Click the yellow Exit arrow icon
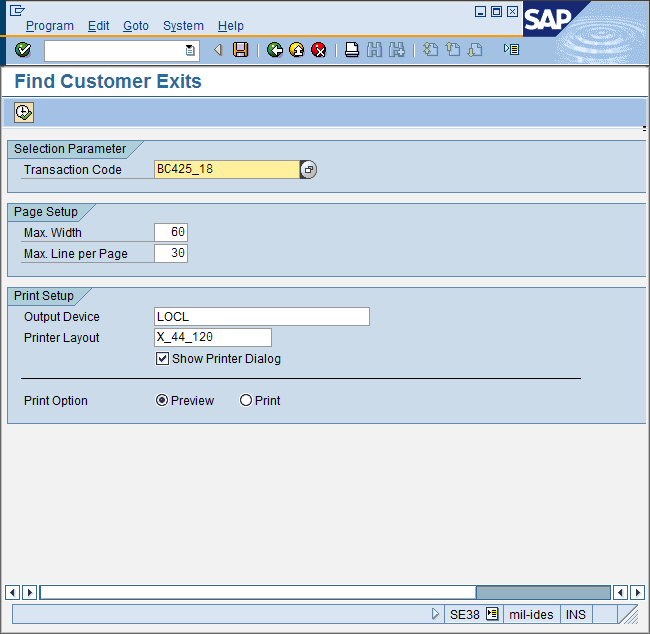Image resolution: width=650 pixels, height=634 pixels. click(296, 50)
